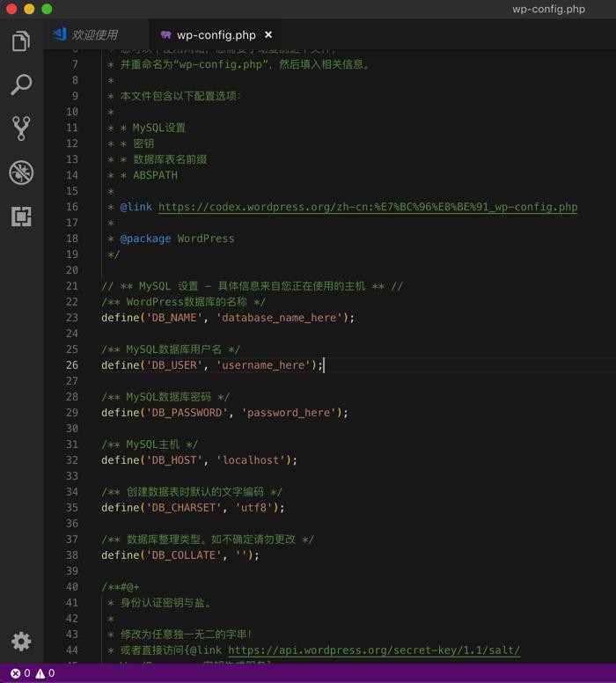This screenshot has height=683, width=616.
Task: Open the Source Control view
Action: point(21,129)
